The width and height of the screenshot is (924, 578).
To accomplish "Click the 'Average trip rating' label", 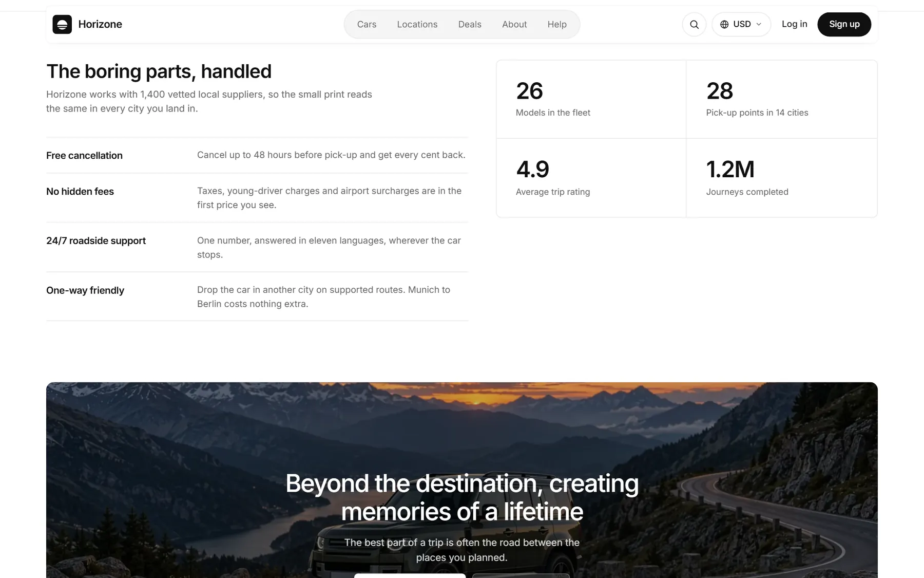I will (553, 192).
